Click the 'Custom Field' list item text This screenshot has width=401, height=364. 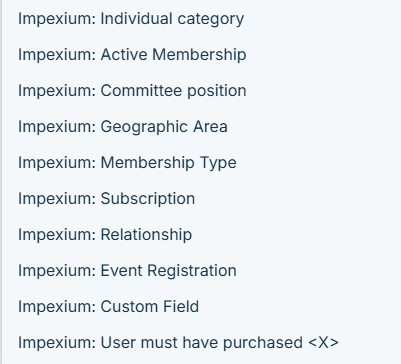point(150,307)
